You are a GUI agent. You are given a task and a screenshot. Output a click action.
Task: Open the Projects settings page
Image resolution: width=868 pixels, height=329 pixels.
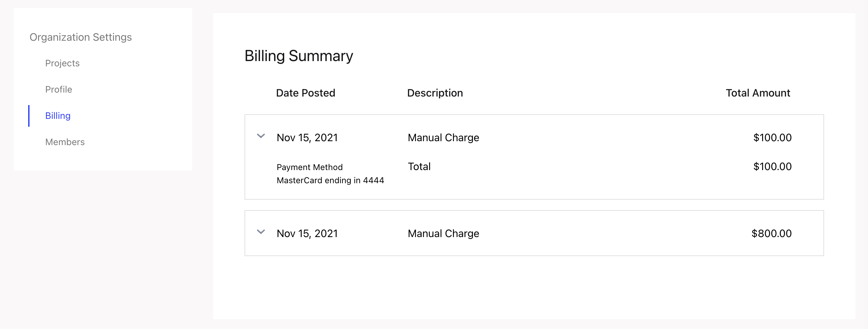(x=62, y=63)
